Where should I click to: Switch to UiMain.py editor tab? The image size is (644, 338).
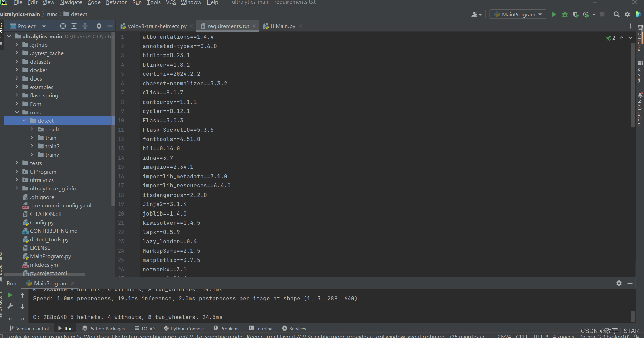283,26
